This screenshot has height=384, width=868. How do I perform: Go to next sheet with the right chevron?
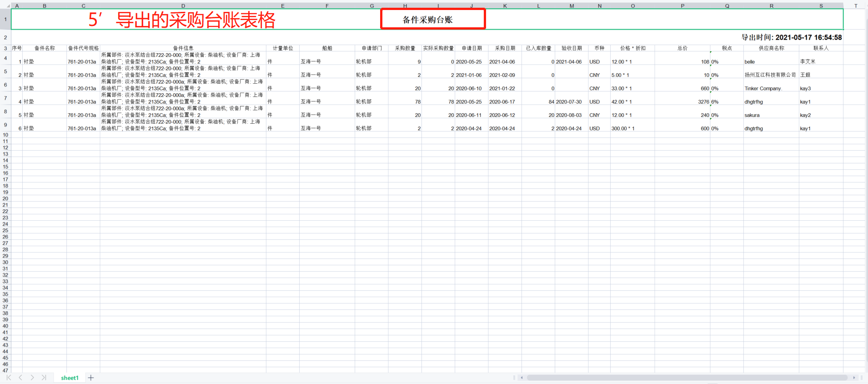point(32,378)
